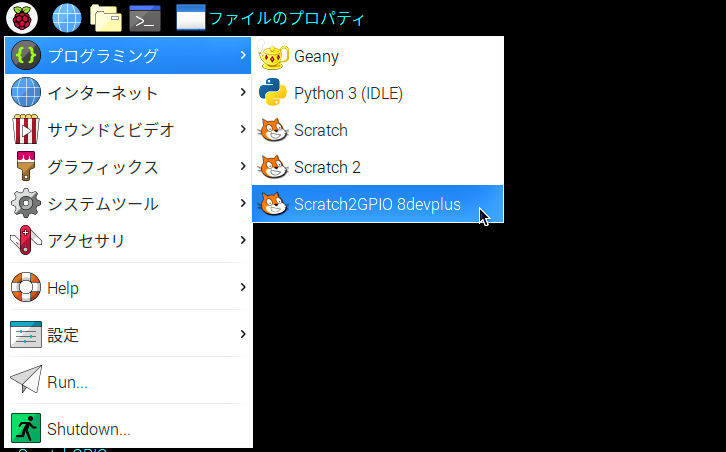
Task: Open the インターネット menu category
Action: [128, 92]
